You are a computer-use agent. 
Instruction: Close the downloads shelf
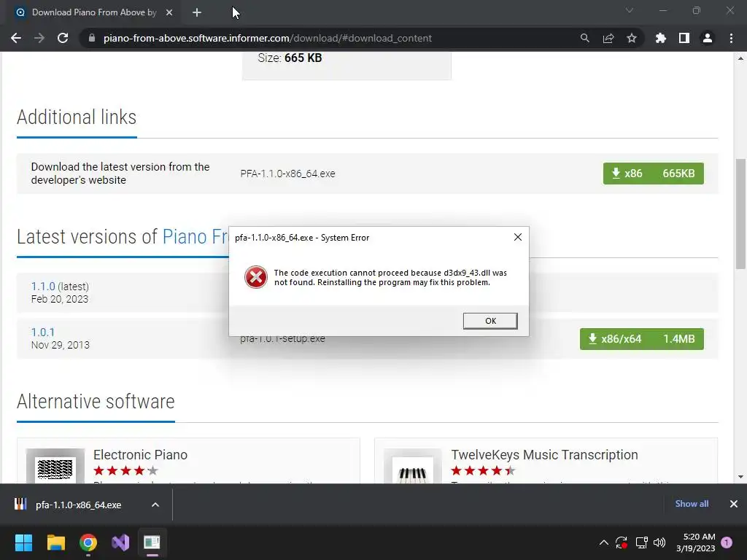coord(734,504)
